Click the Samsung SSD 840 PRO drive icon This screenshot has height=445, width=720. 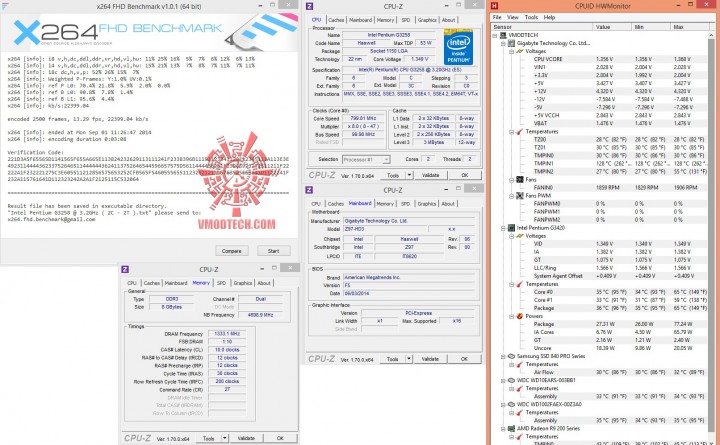[x=511, y=356]
